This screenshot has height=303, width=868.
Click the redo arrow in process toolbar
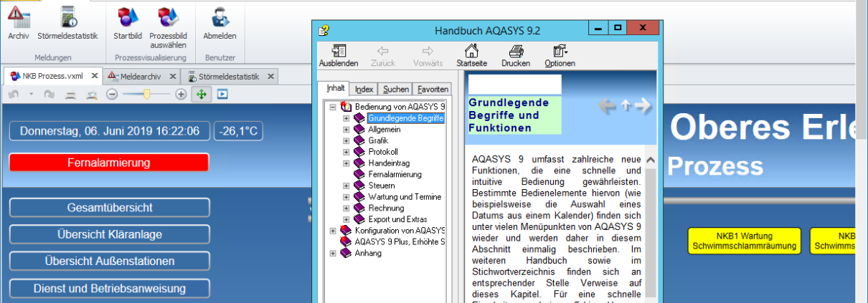coord(49,94)
